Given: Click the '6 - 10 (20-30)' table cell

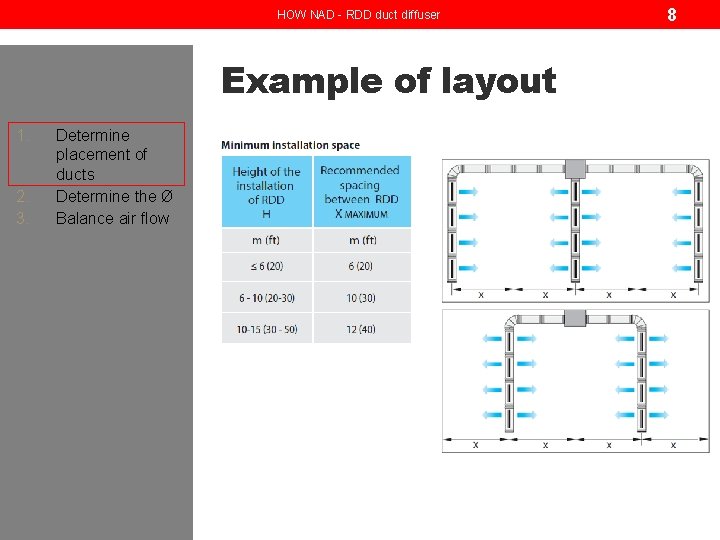Looking at the screenshot, I should [266, 298].
